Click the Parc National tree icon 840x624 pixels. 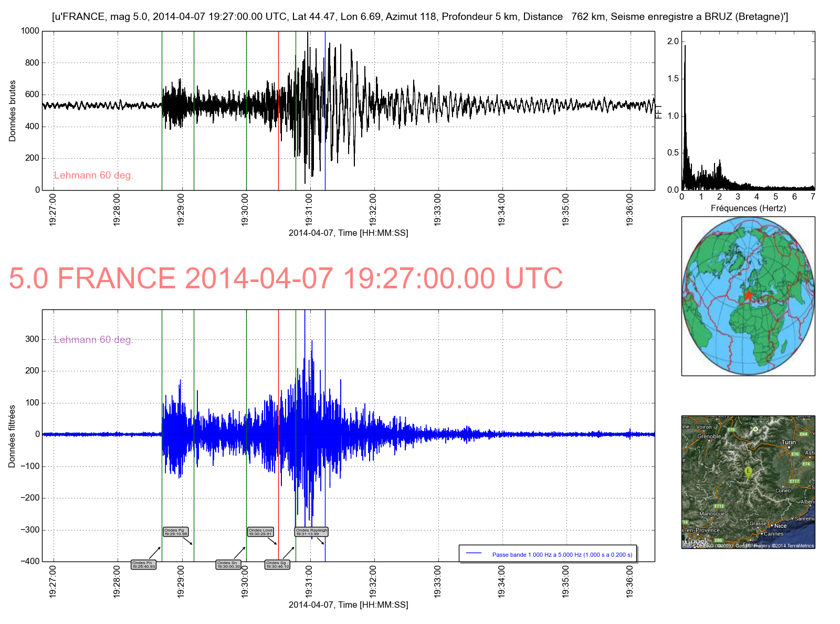click(x=755, y=429)
